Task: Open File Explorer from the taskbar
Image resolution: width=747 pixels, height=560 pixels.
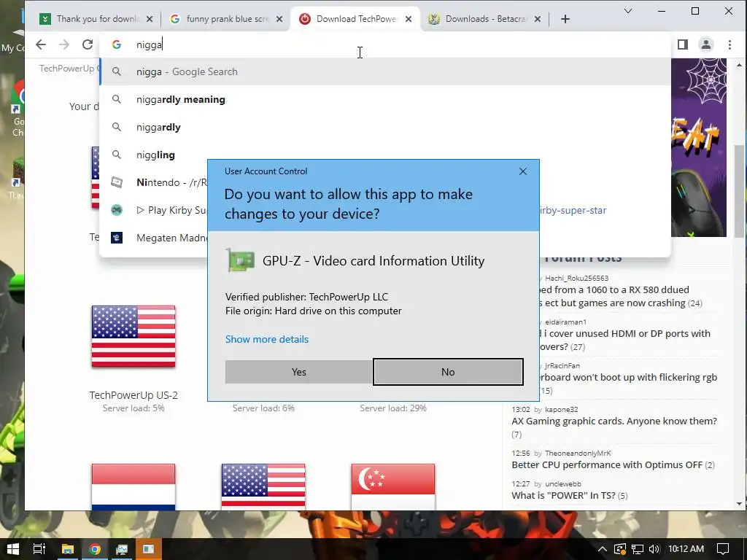Action: pyautogui.click(x=68, y=549)
